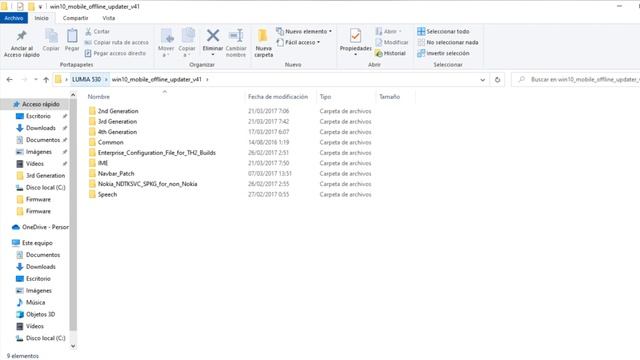Go up one folder level arrow
Image resolution: width=640 pixels, height=360 pixels.
click(x=46, y=80)
